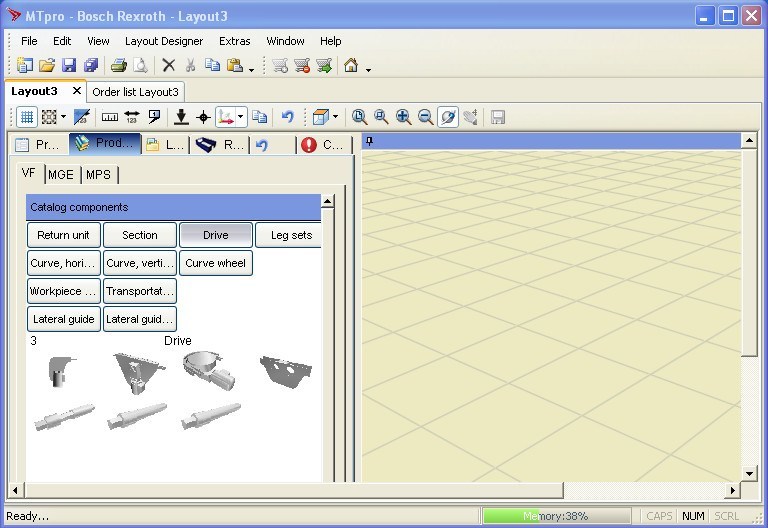
Task: Click the zoom in plus magnifier
Action: [x=403, y=117]
